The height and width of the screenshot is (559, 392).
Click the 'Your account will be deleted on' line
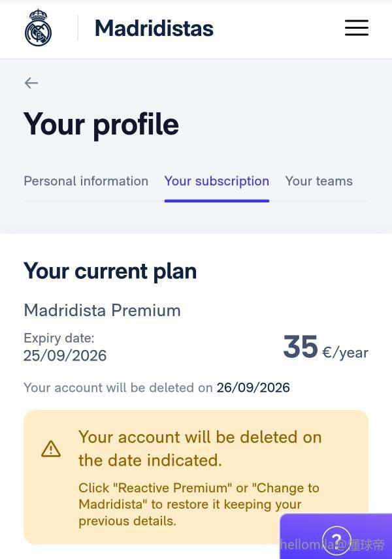(x=118, y=388)
